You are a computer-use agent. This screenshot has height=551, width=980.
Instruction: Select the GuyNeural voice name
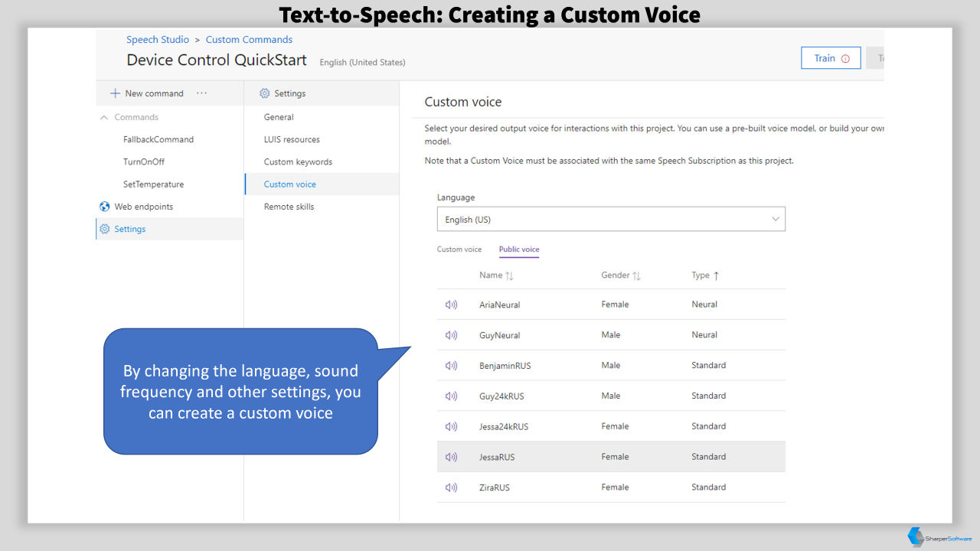point(499,335)
